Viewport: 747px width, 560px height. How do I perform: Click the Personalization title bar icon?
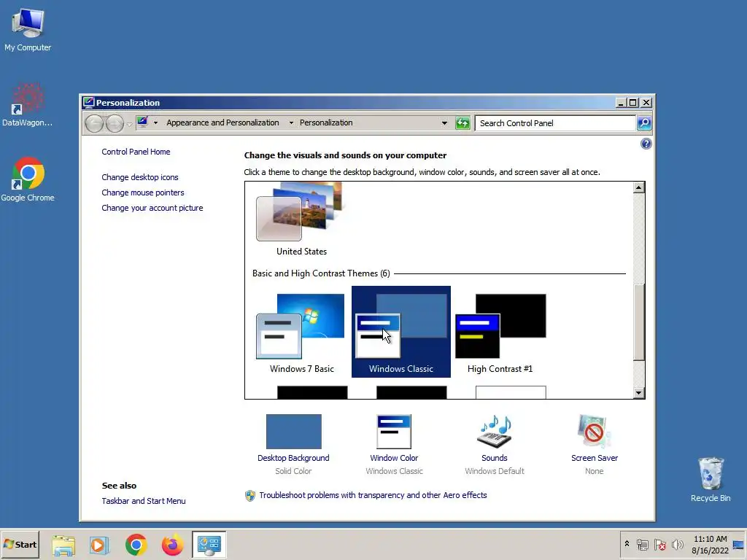click(x=88, y=102)
